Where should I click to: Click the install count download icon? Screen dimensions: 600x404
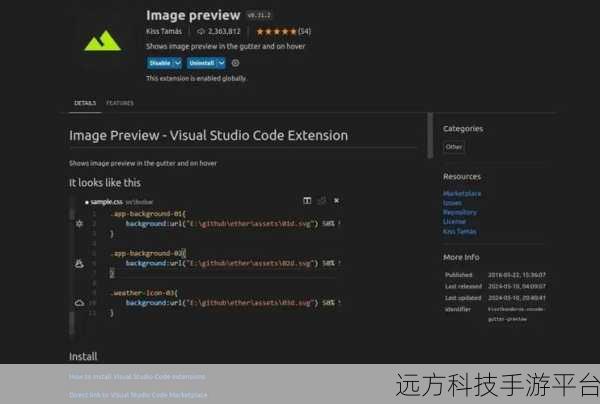(201, 31)
